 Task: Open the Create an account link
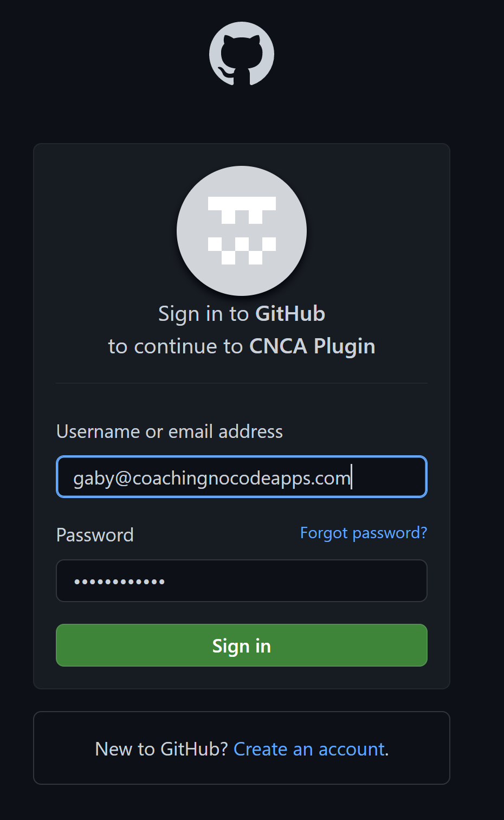(x=311, y=749)
